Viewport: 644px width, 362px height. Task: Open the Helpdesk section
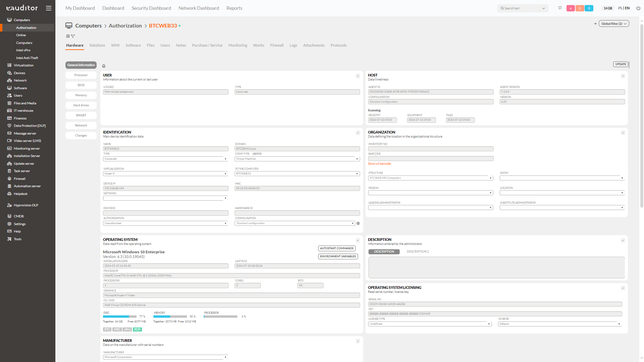coord(20,194)
